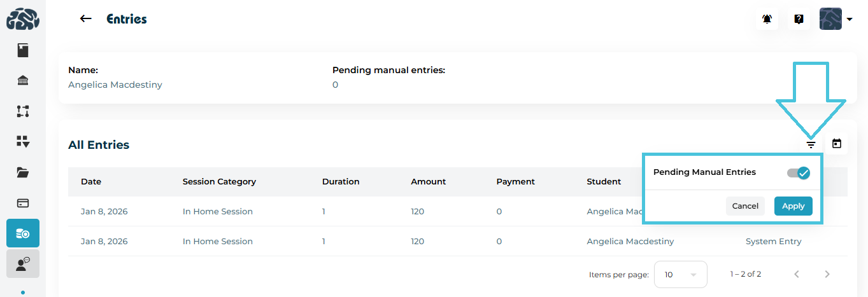The height and width of the screenshot is (297, 868).
Task: Open the book icon in the sidebar
Action: pyautogui.click(x=23, y=50)
